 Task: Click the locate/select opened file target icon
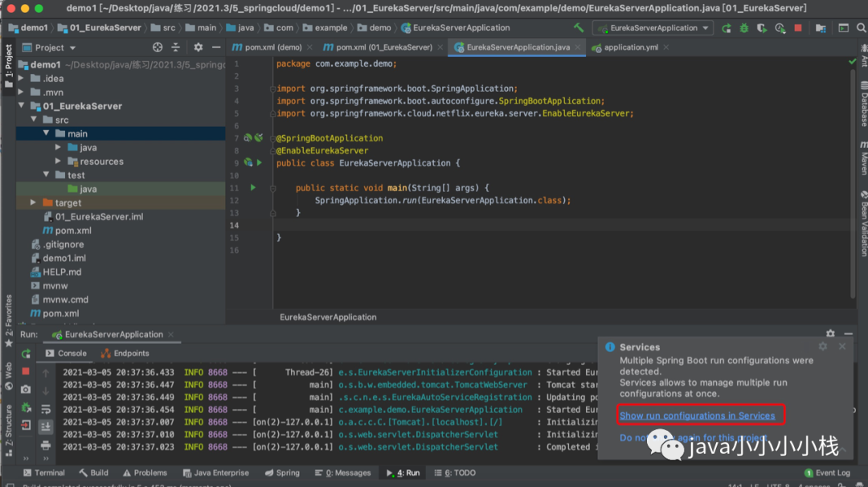pos(158,47)
